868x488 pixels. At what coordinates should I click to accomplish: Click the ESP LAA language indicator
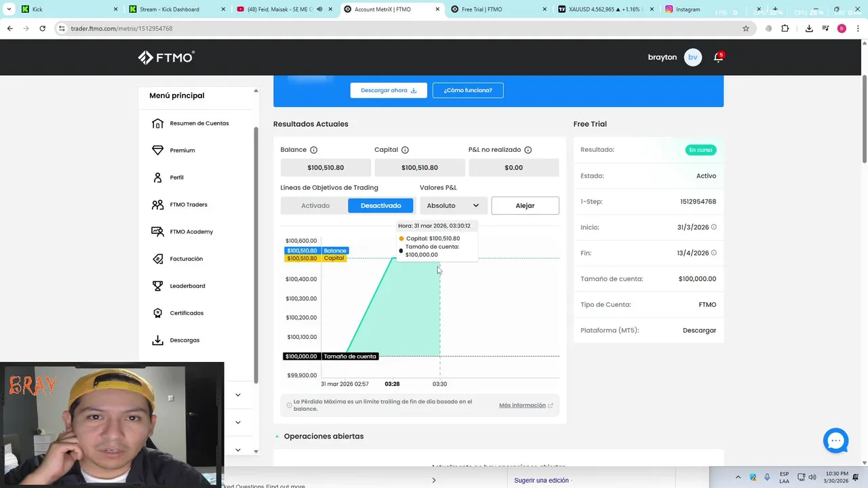(784, 477)
